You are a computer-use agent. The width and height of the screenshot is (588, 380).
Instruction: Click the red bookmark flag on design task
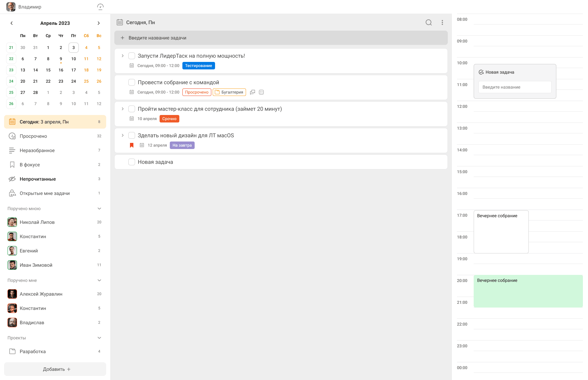pyautogui.click(x=132, y=145)
